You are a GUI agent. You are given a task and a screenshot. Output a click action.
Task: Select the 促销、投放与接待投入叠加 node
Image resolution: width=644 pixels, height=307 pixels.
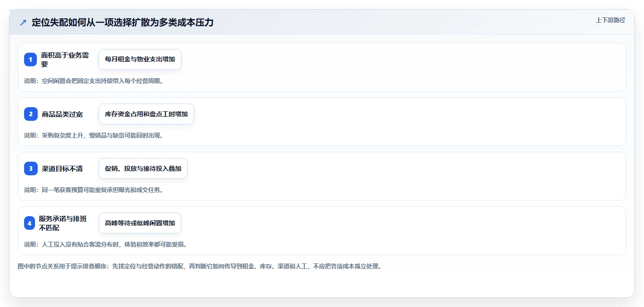[143, 168]
